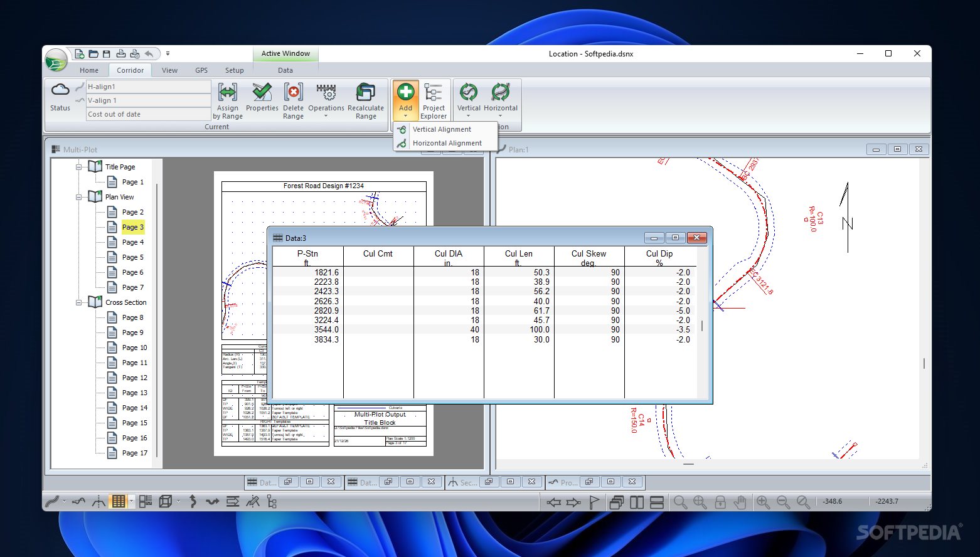Open the Vertical recalculation dropdown
This screenshot has height=557, width=980.
469,116
